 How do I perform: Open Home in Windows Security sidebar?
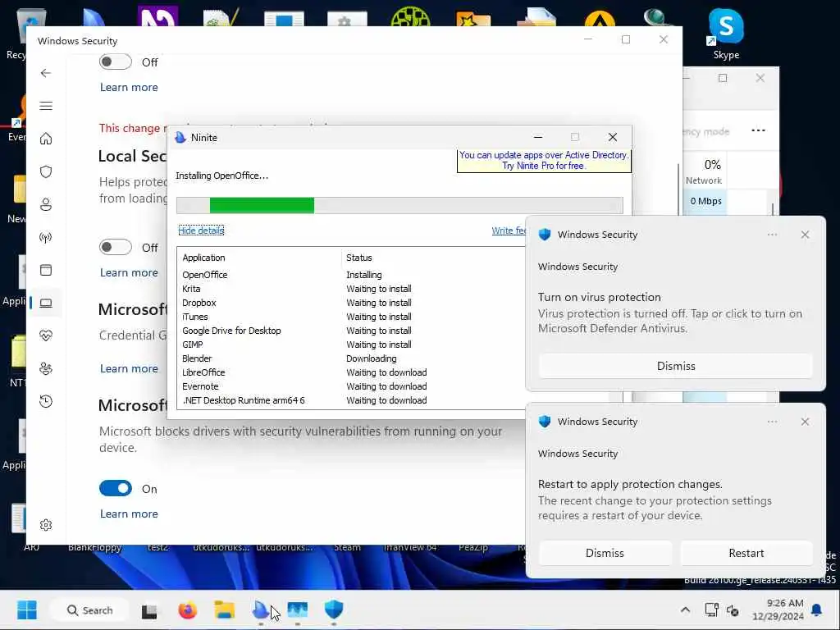tap(46, 139)
